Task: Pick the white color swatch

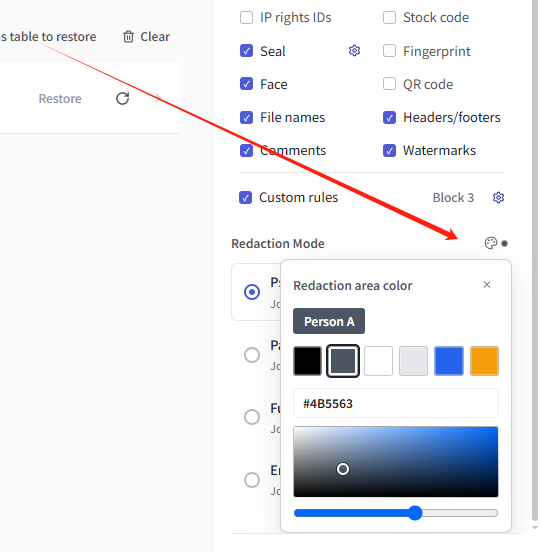Action: [378, 361]
